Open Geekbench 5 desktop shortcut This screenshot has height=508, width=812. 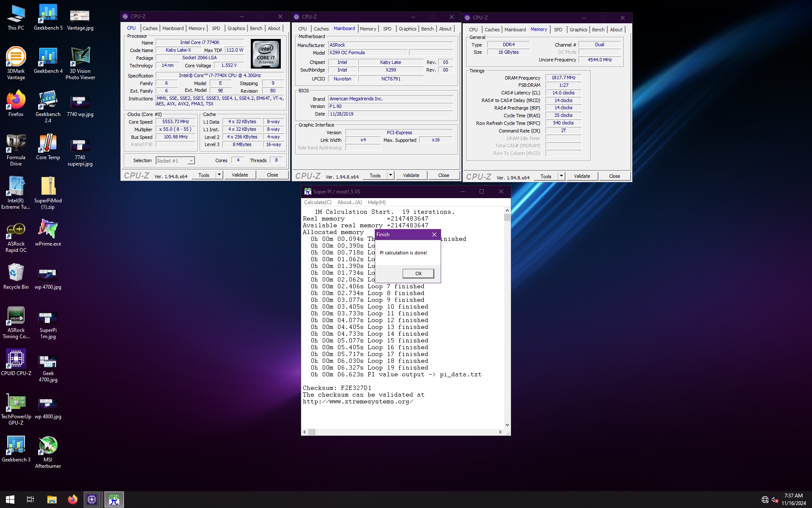click(x=48, y=17)
